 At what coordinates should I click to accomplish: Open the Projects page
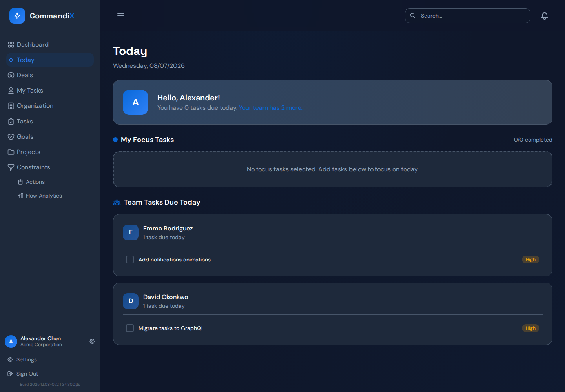tap(50, 152)
